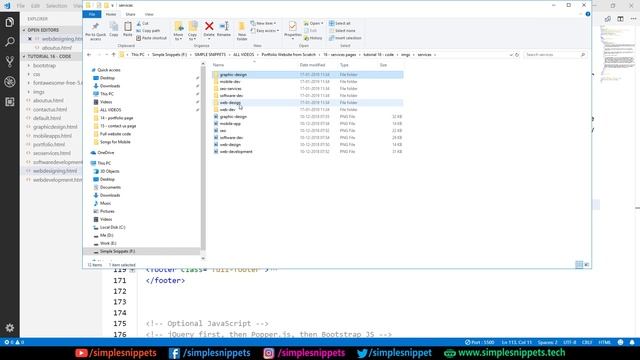This screenshot has height=360, width=640.
Task: Open the Open dropdown in ribbon
Action: click(x=313, y=23)
